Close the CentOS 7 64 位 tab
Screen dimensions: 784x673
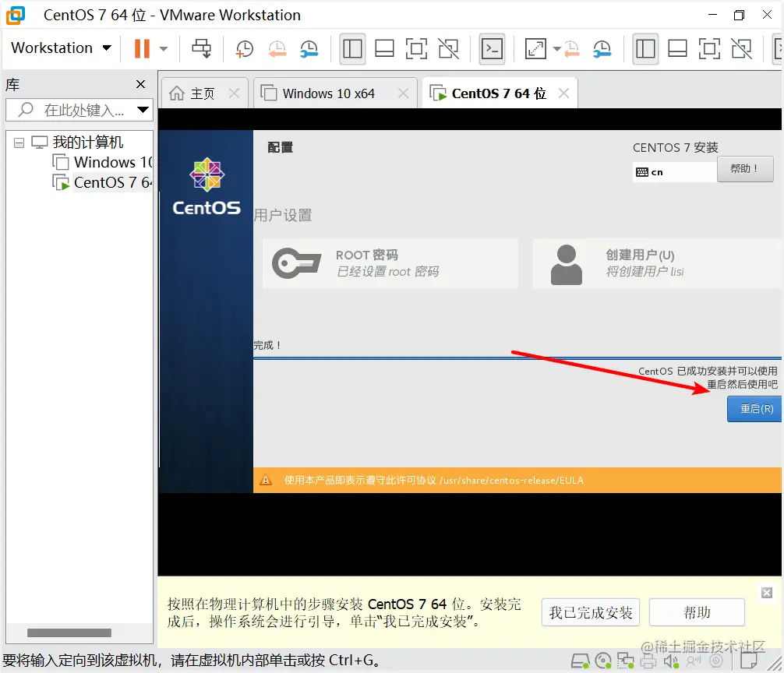(563, 93)
